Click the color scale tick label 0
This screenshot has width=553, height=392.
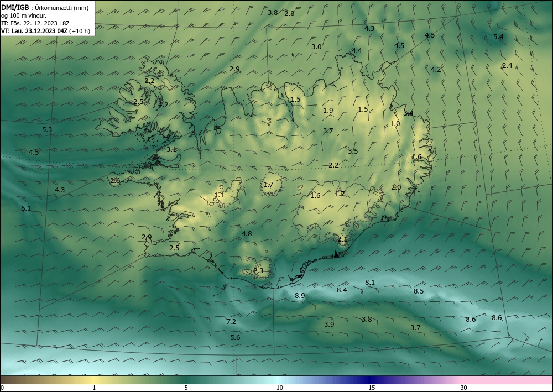tap(2, 388)
